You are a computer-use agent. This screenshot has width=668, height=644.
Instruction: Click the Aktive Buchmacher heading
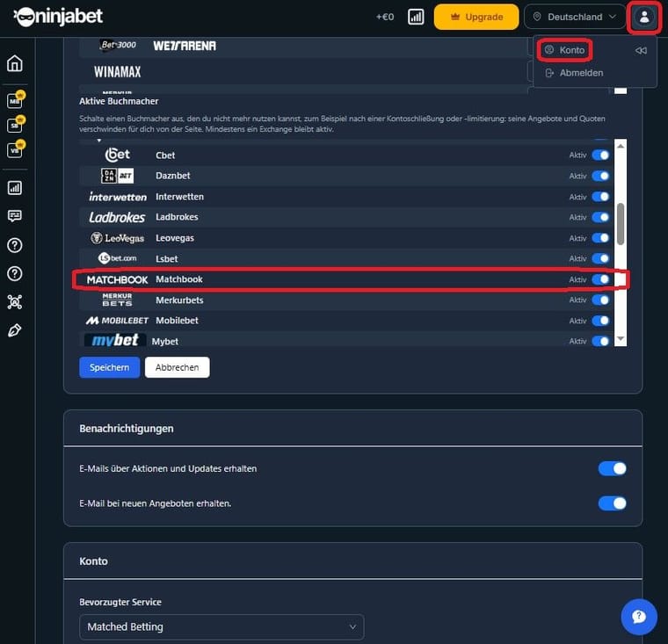[x=119, y=101]
